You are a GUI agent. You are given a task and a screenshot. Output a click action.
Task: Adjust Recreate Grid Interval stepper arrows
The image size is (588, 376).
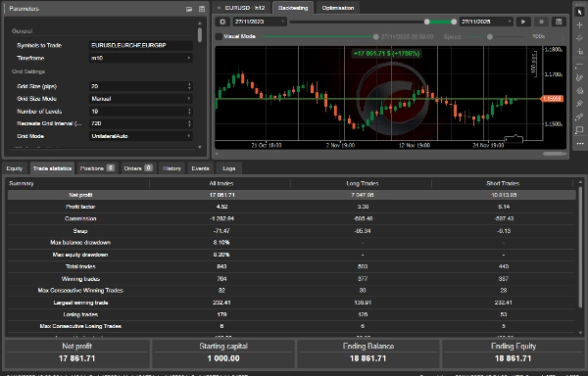[x=189, y=123]
